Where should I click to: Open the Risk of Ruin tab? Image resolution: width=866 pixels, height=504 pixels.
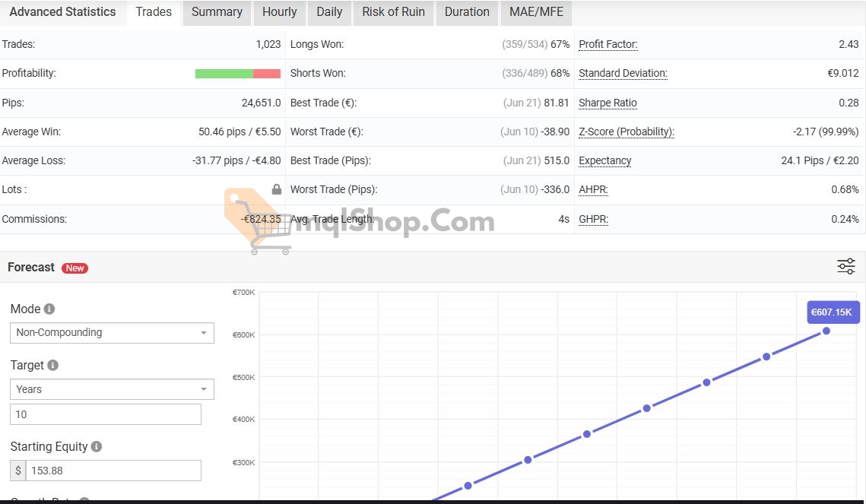[x=392, y=12]
